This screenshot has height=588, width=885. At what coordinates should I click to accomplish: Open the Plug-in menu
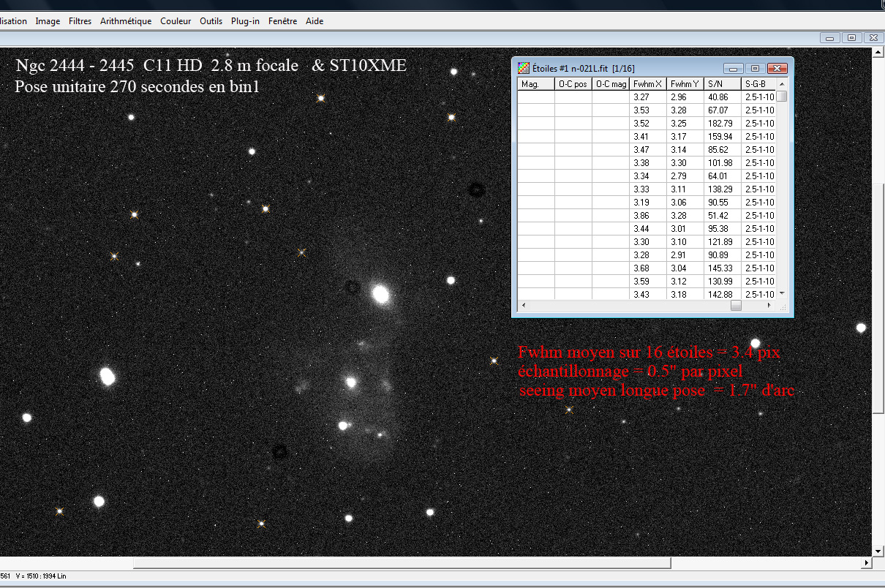coord(245,21)
